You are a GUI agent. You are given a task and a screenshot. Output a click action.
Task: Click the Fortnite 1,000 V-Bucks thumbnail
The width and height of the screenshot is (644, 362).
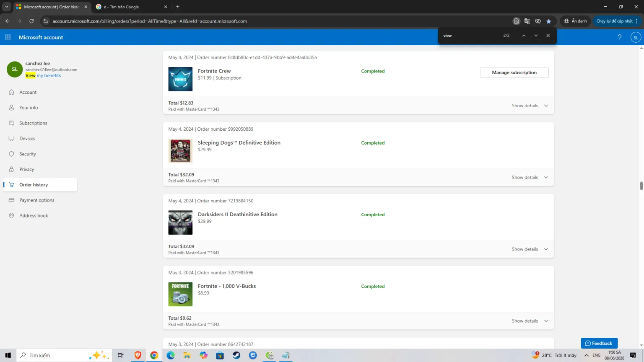click(180, 294)
